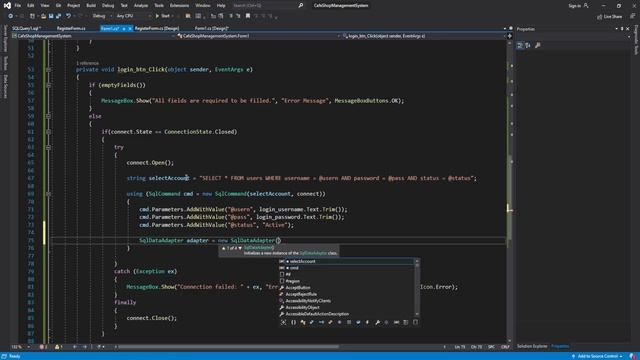Close the active Form1.cs tab

(130, 29)
